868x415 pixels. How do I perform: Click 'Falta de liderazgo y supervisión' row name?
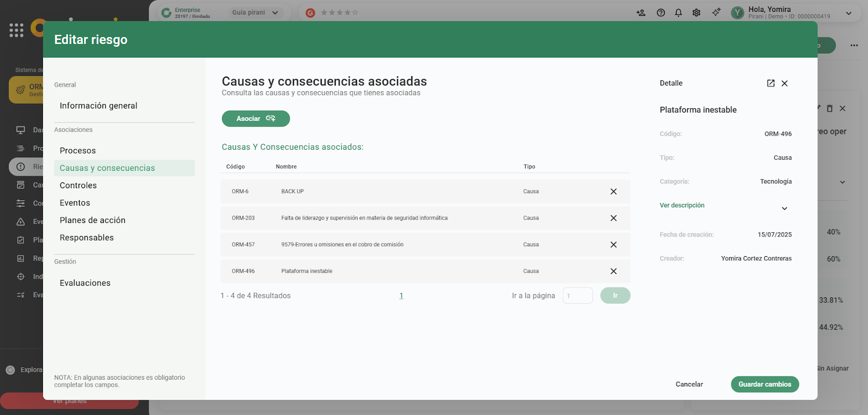tap(365, 218)
